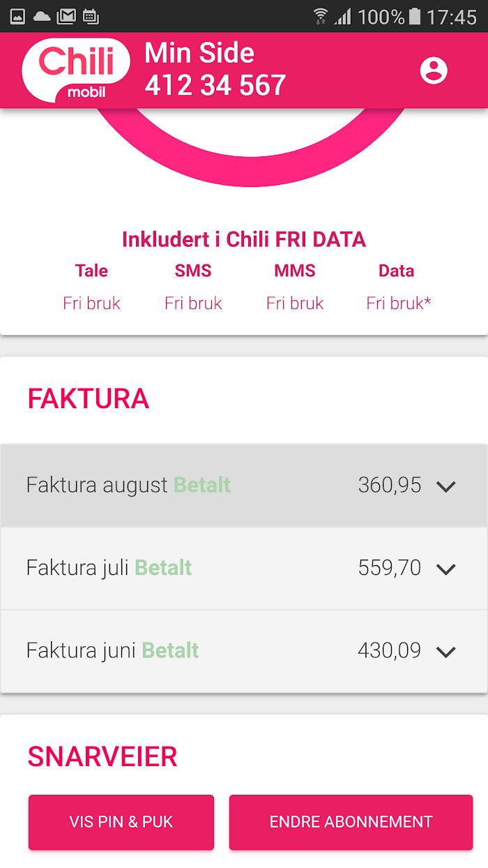Viewport: 488px width, 868px height.
Task: Tap the cloud icon in status bar
Action: [42, 16]
